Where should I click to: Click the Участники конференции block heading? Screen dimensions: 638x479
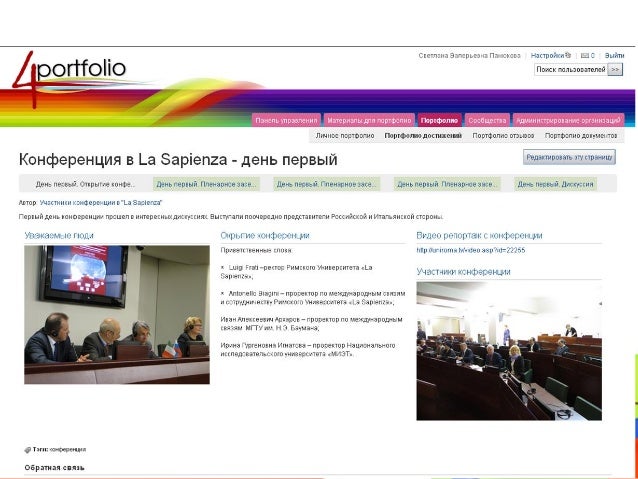(x=463, y=272)
